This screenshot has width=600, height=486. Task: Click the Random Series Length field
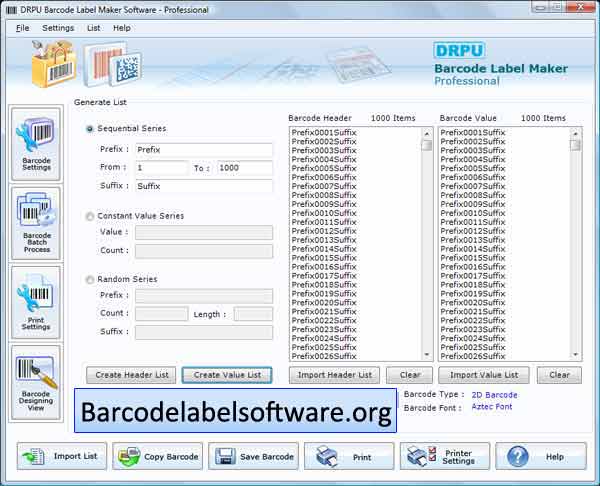click(253, 314)
